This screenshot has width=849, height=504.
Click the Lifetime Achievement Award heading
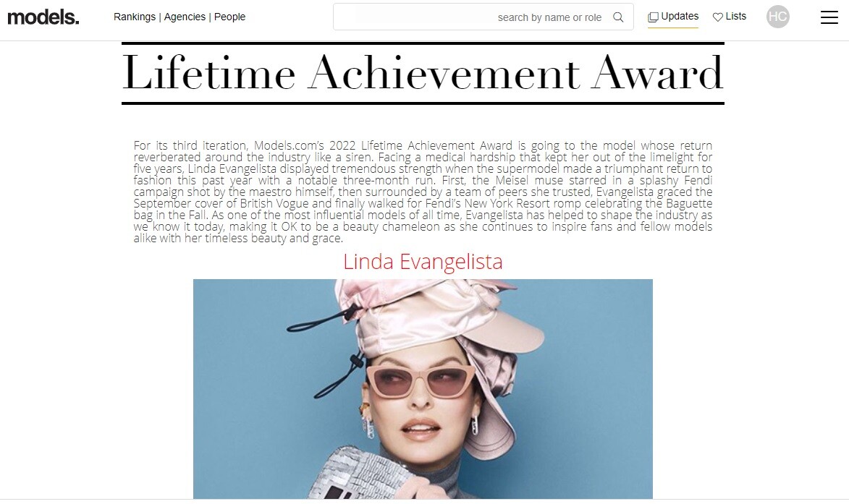click(423, 73)
